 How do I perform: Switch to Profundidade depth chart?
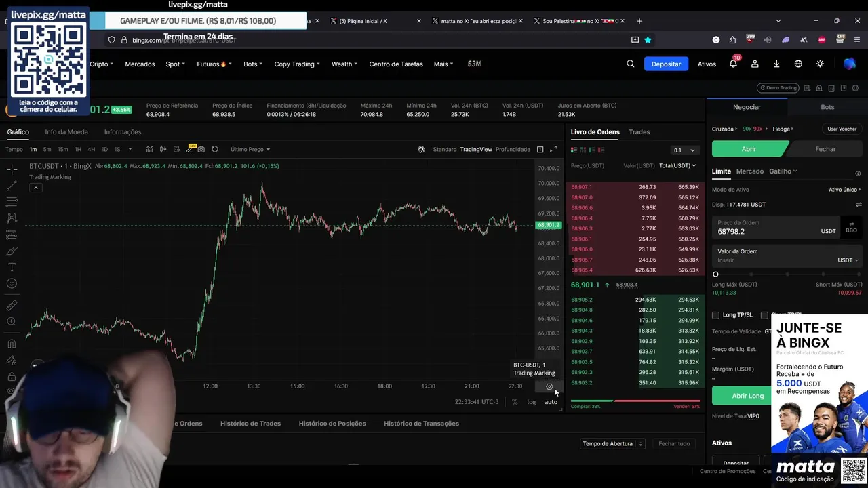513,149
